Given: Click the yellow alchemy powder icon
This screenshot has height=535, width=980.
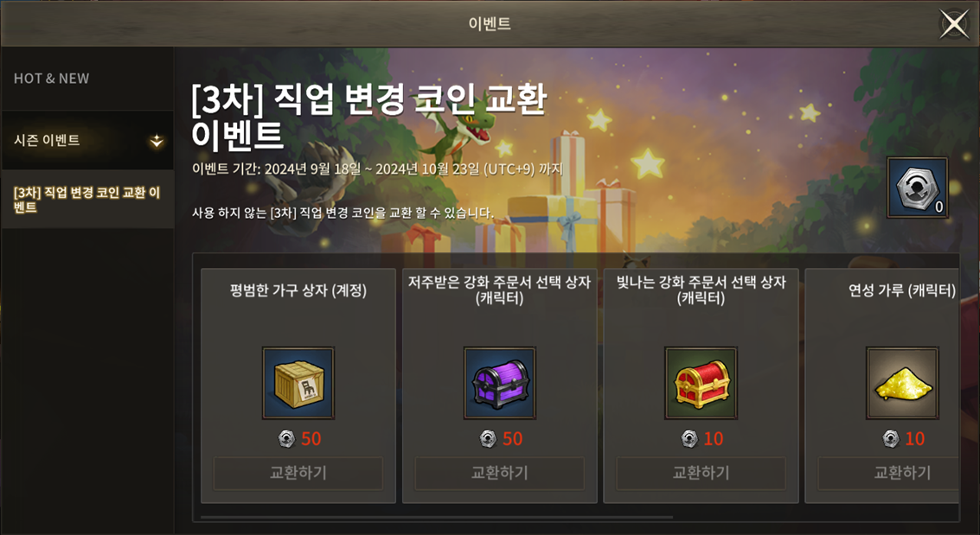Looking at the screenshot, I should pos(902,383).
